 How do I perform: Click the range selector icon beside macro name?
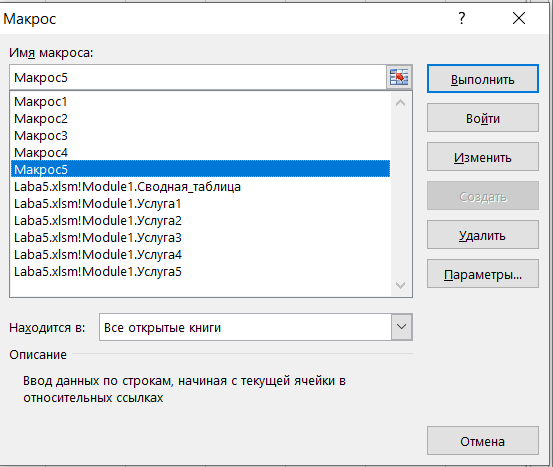(399, 77)
